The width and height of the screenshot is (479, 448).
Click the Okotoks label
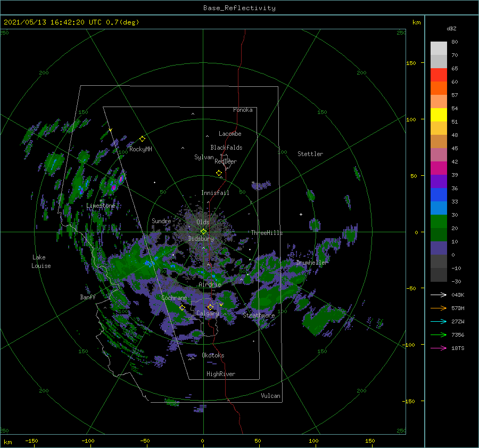pos(213,355)
